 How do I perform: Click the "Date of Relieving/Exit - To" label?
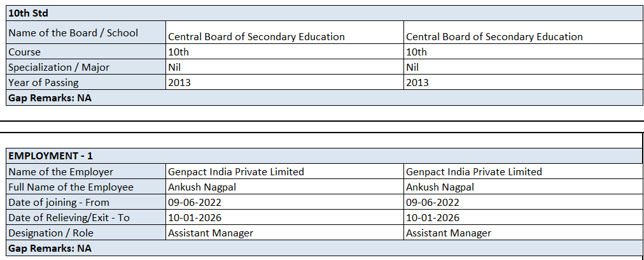tap(69, 218)
